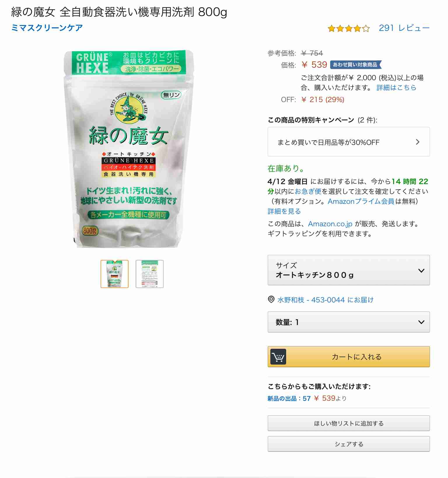448x478 pixels.
Task: Click the shopping cart icon on add-to-cart button
Action: point(278,357)
